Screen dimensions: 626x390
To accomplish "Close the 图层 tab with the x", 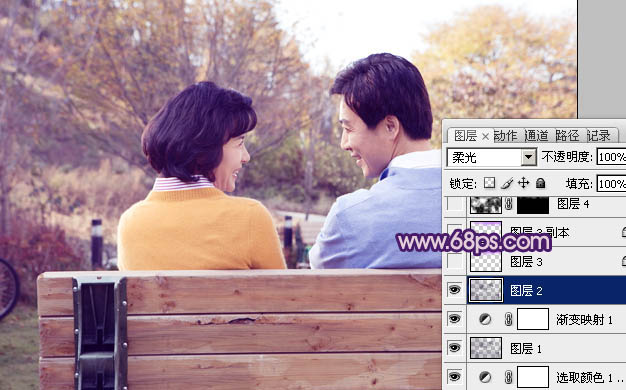I will [x=485, y=137].
